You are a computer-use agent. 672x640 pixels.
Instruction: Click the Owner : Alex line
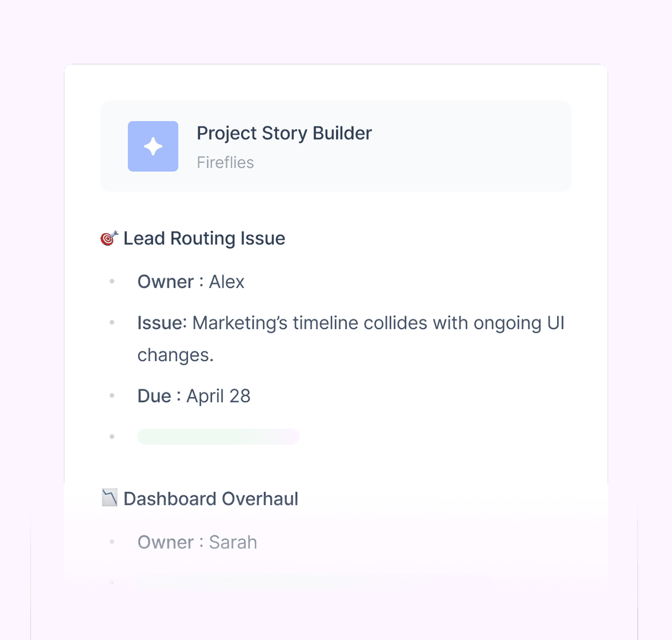[191, 282]
